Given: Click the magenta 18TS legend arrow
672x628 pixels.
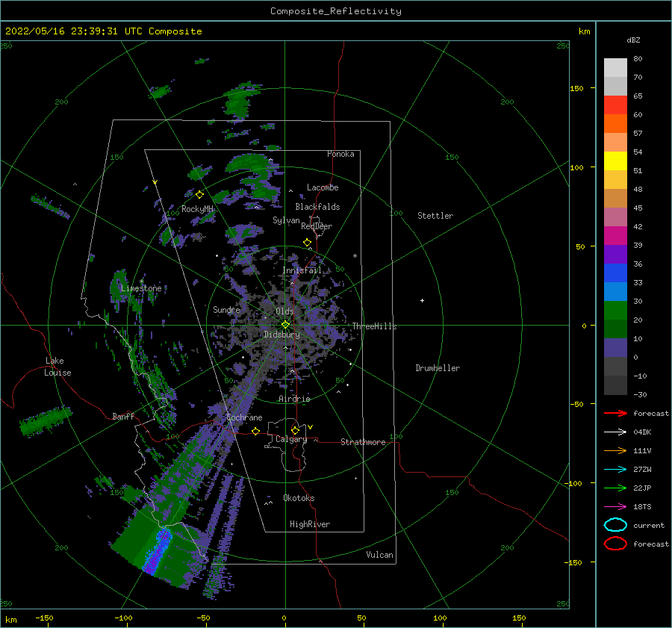Looking at the screenshot, I should click(615, 507).
